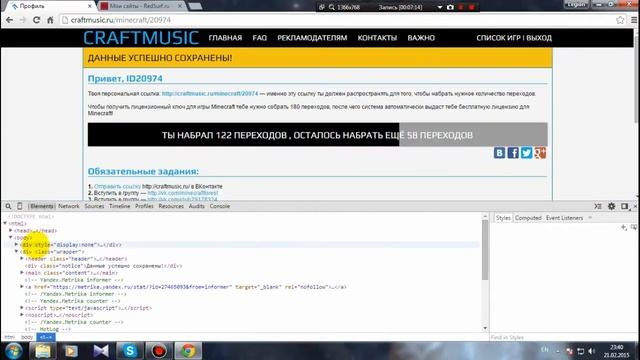Viewport: 640px width, 360px height.
Task: Bookmark this page with the star icon
Action: (620, 20)
